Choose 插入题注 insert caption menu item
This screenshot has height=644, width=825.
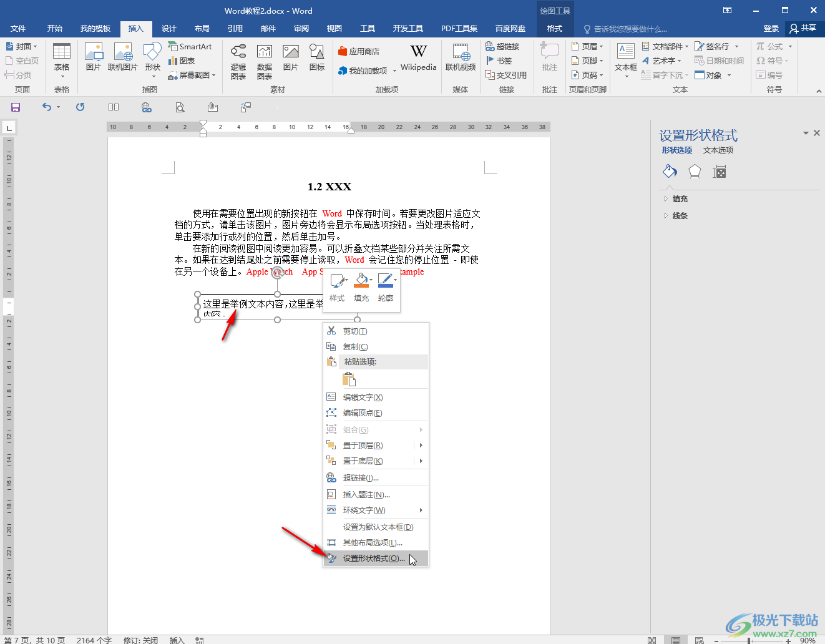(x=376, y=495)
